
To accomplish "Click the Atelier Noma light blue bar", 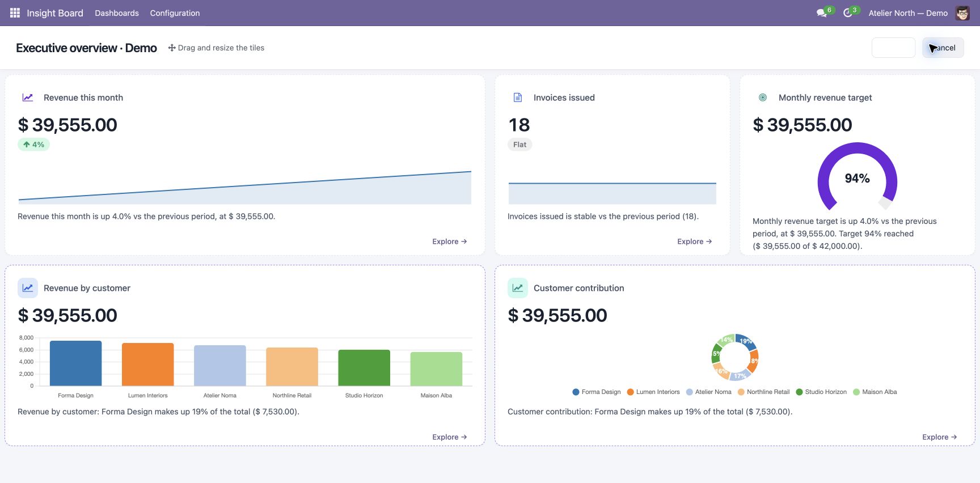I will coord(220,366).
